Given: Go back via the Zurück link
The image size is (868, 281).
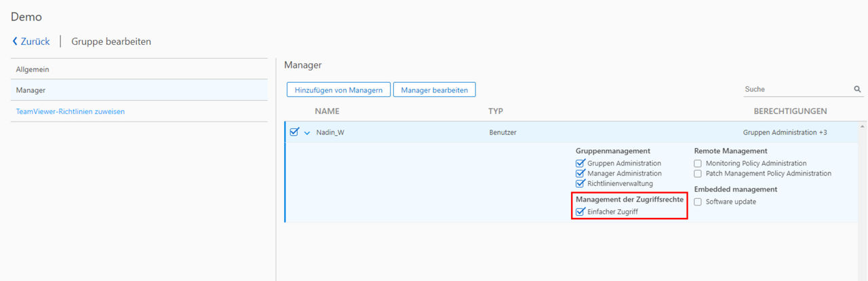Looking at the screenshot, I should click(31, 41).
